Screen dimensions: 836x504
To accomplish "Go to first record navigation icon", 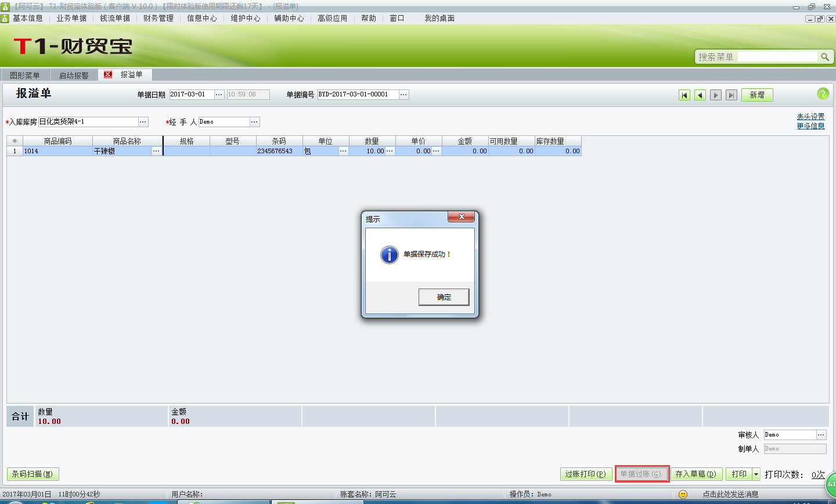I will 684,95.
